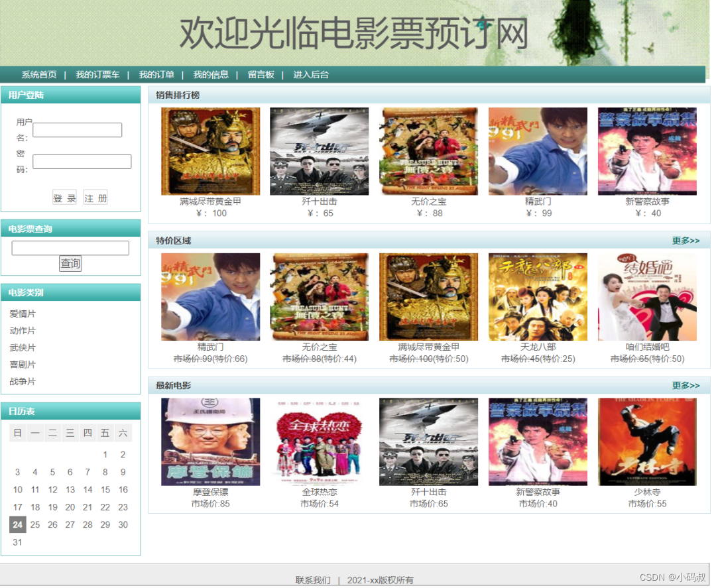Focus the 密码 password input field
The height and width of the screenshot is (588, 716).
(x=82, y=162)
